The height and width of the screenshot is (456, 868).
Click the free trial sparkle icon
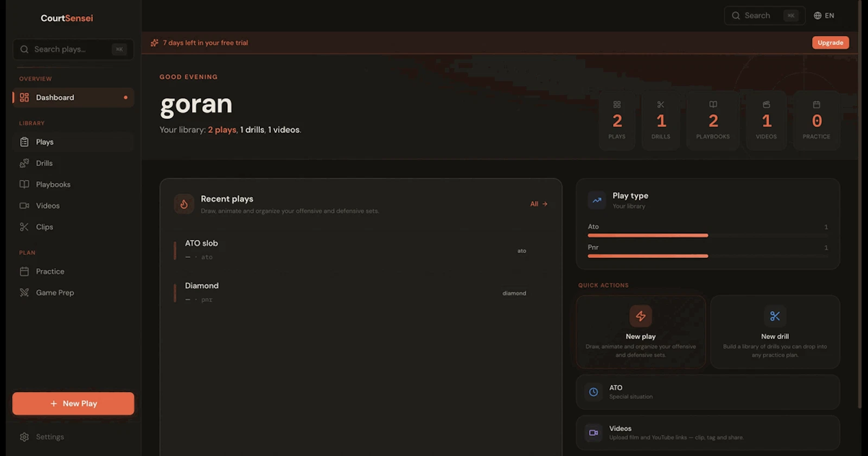point(155,43)
